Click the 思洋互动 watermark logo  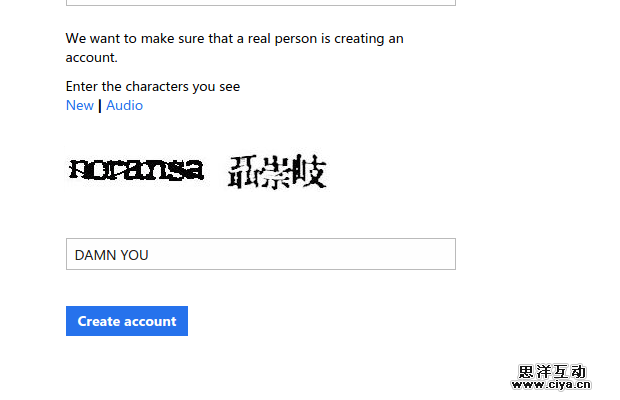(552, 371)
